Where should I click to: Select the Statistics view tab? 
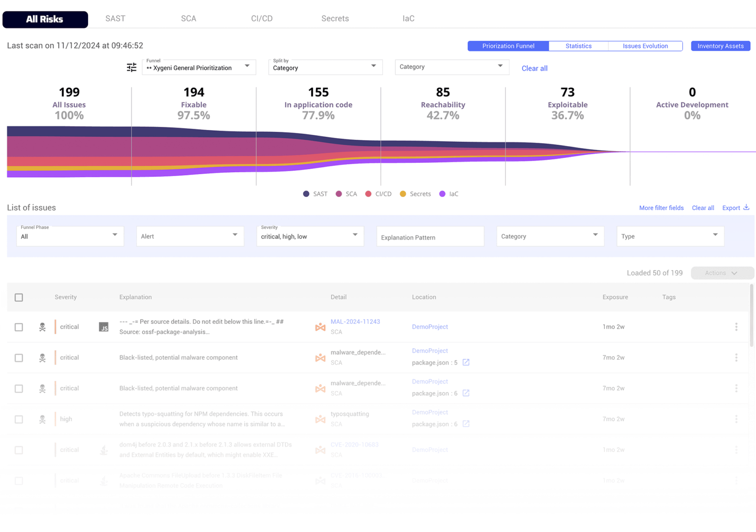click(x=578, y=46)
